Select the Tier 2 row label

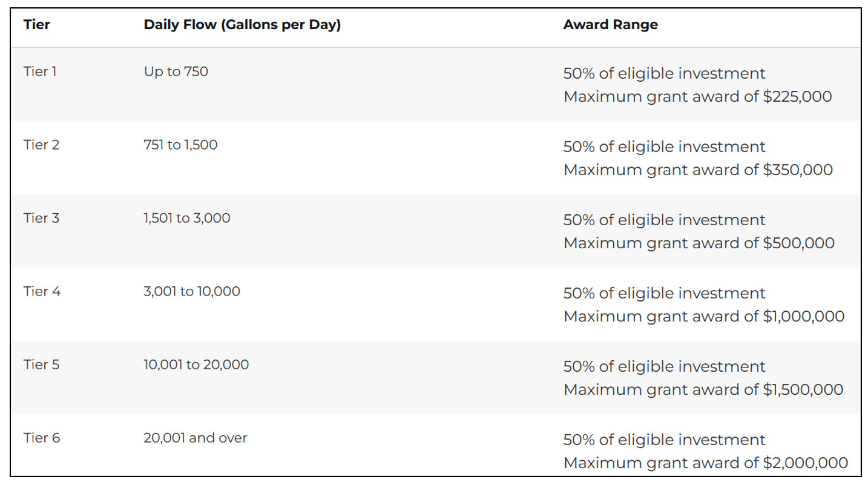(41, 145)
